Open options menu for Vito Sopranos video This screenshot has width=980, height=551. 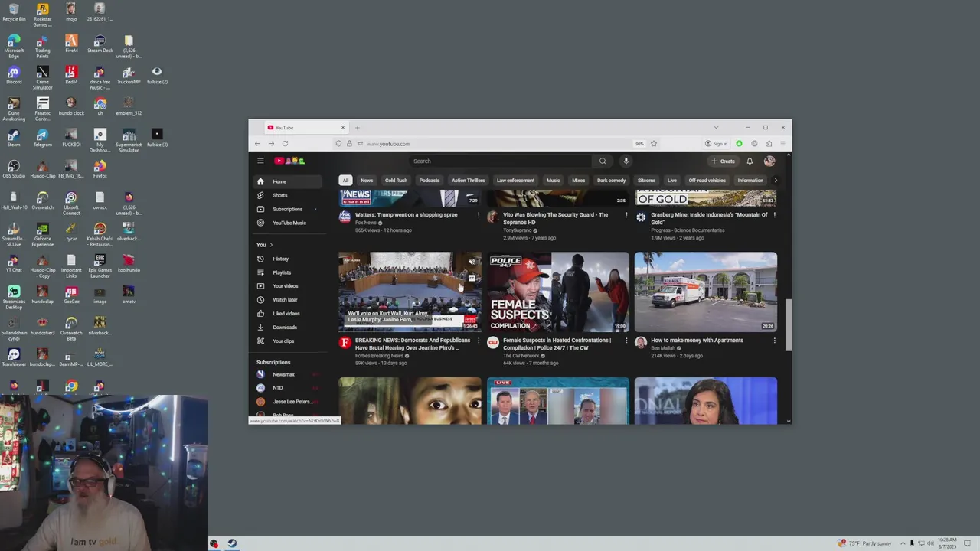tap(626, 215)
